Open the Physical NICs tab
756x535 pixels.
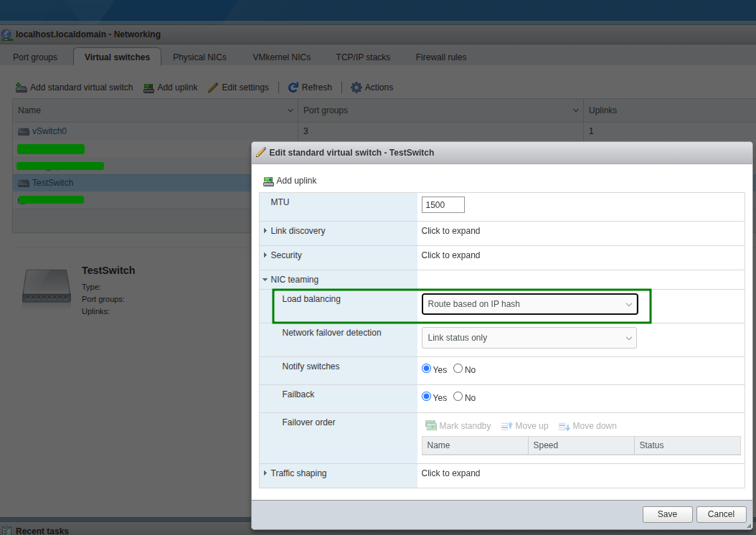(199, 57)
